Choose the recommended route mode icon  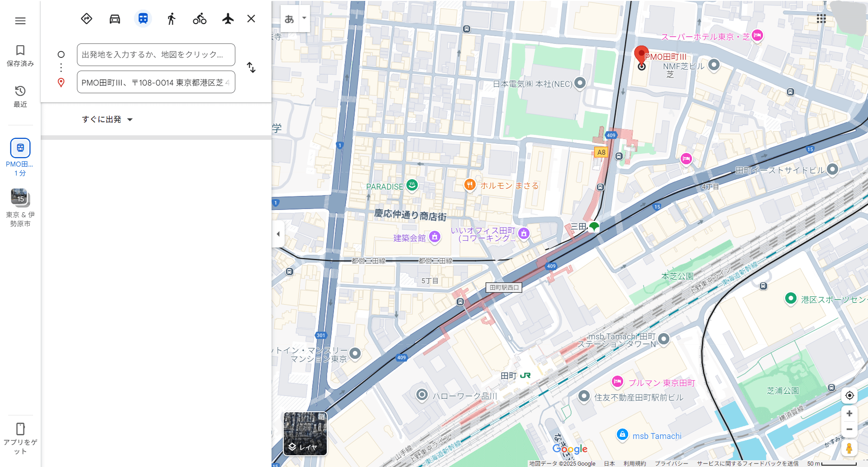(x=86, y=19)
